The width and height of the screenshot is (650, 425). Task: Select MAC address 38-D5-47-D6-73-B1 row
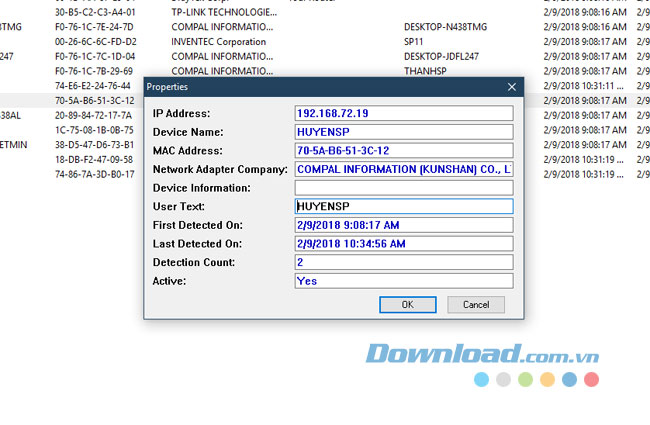(x=95, y=145)
